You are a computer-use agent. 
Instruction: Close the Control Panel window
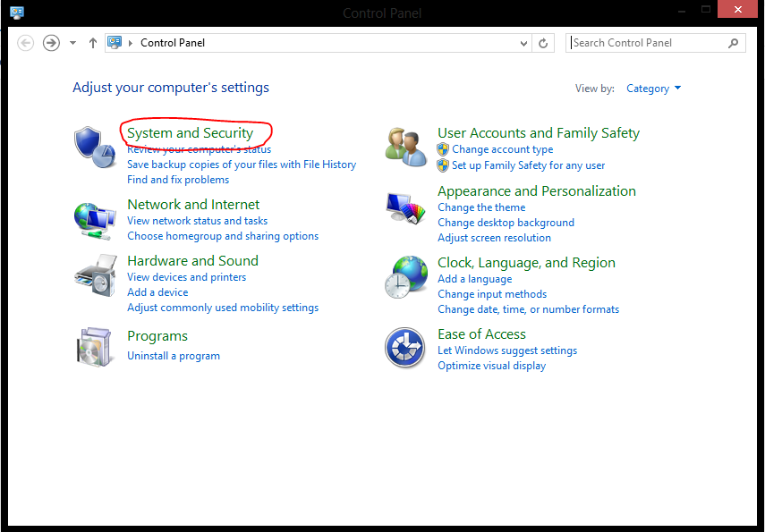737,9
